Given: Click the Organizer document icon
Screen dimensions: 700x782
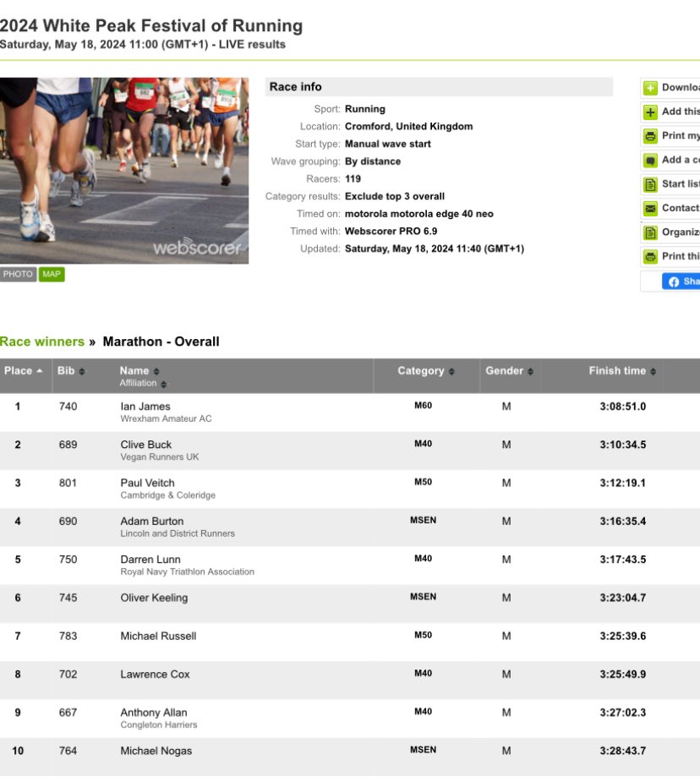Looking at the screenshot, I should tap(650, 232).
